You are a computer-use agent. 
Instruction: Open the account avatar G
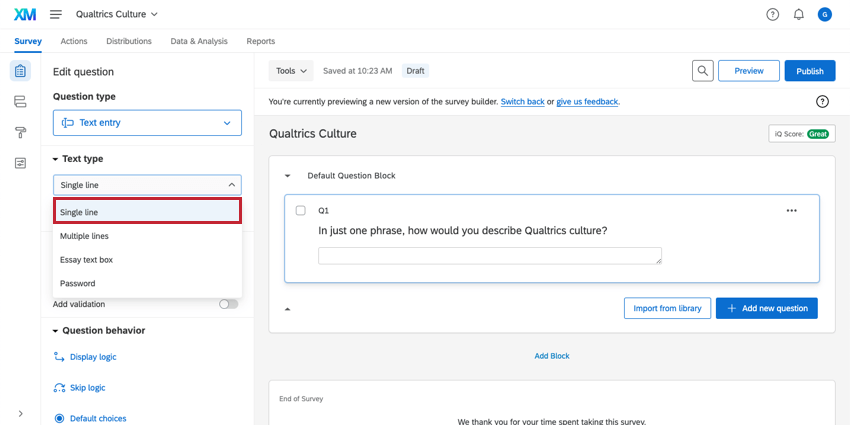point(825,15)
